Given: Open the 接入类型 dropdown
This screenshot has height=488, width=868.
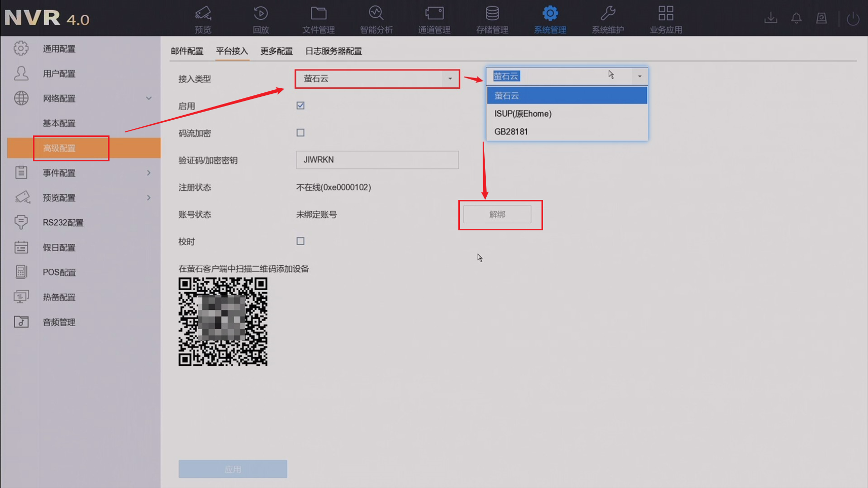Looking at the screenshot, I should (x=377, y=79).
